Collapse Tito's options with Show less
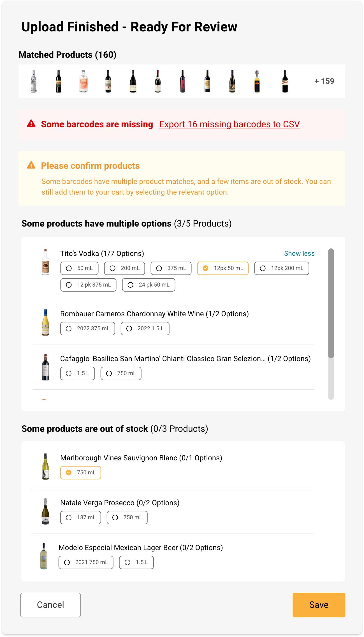This screenshot has width=364, height=637. pos(299,253)
